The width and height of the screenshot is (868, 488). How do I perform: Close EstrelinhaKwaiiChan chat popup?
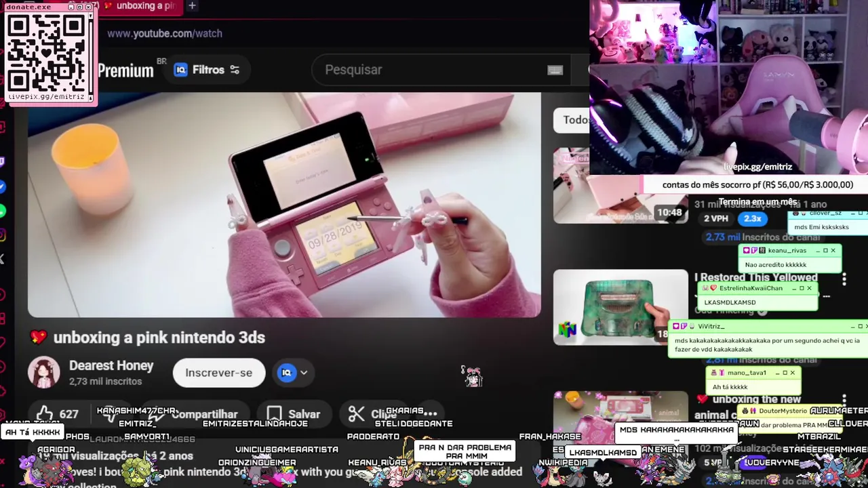click(x=809, y=288)
